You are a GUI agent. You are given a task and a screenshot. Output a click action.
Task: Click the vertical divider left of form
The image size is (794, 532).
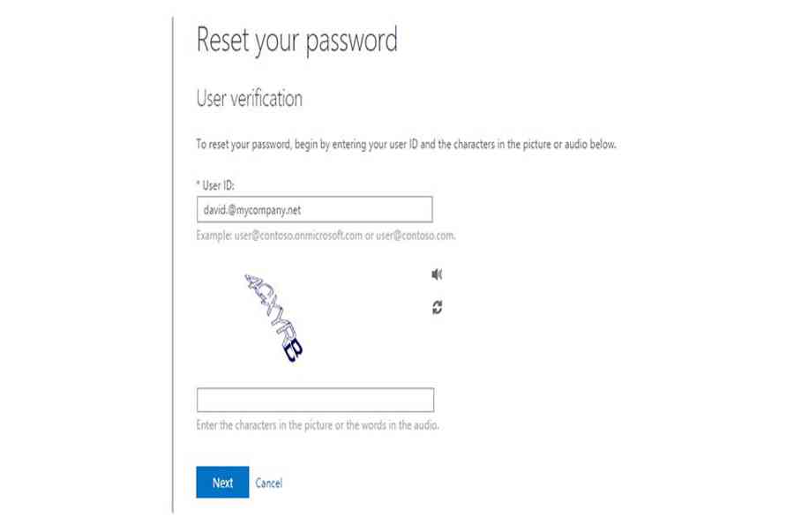[172, 265]
